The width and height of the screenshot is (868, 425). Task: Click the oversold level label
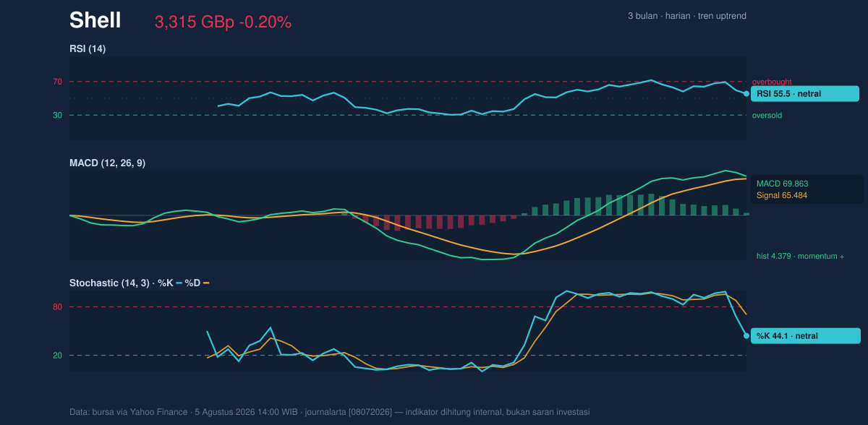[x=767, y=115]
